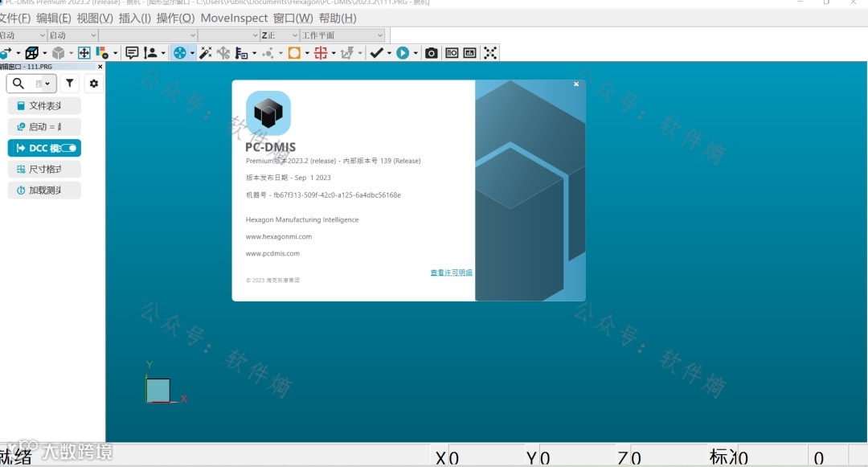
Task: Close the About PC-DMIS dialog
Action: pos(576,84)
